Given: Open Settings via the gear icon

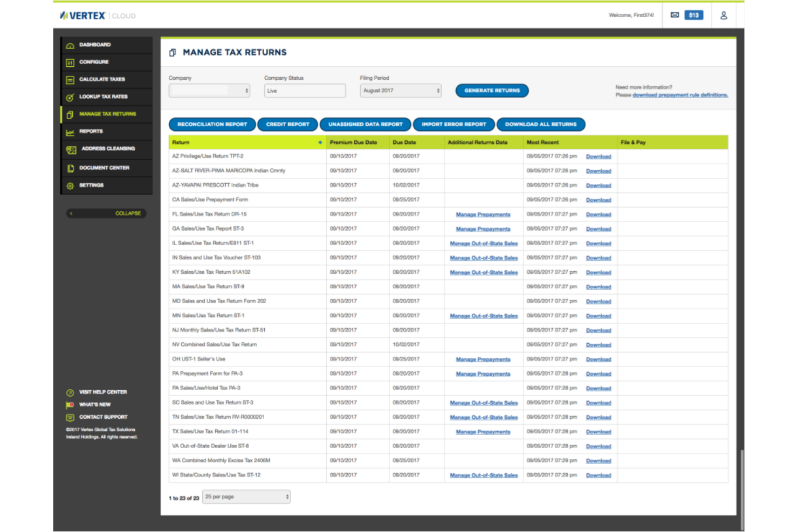Looking at the screenshot, I should click(70, 185).
